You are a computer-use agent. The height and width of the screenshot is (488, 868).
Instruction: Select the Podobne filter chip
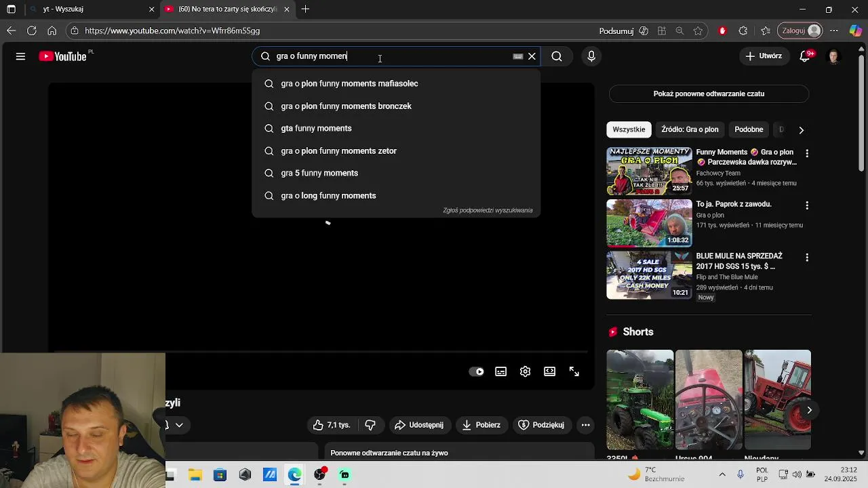pyautogui.click(x=749, y=129)
